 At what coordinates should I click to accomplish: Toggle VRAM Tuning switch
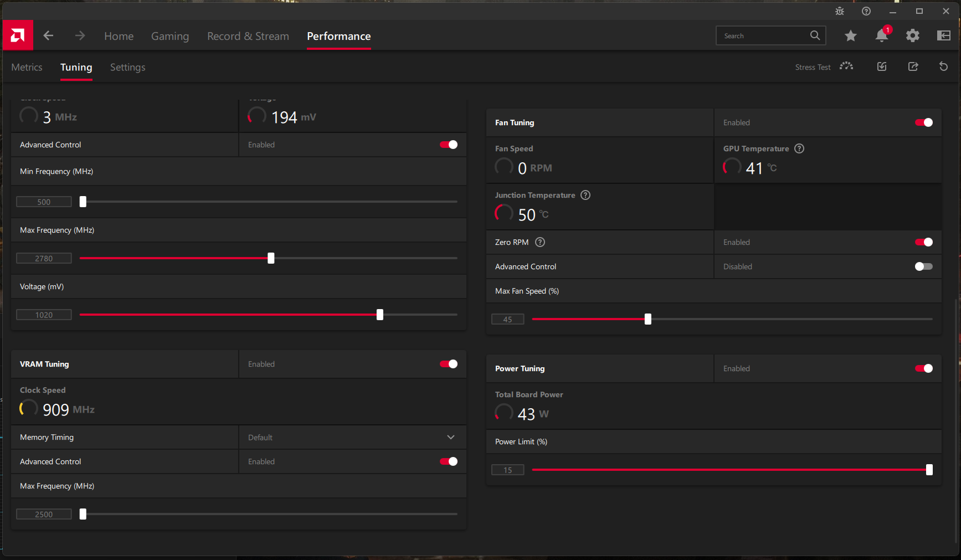(x=449, y=364)
